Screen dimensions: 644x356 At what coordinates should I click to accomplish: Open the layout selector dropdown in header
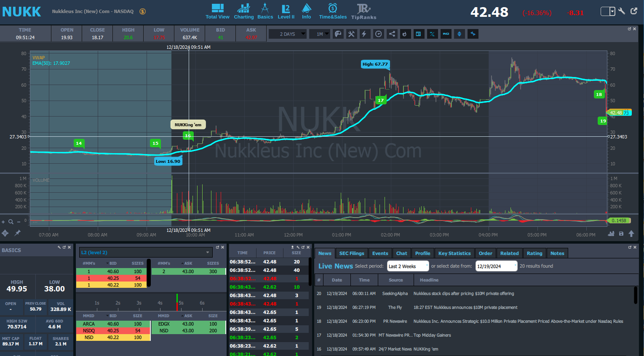pyautogui.click(x=608, y=11)
